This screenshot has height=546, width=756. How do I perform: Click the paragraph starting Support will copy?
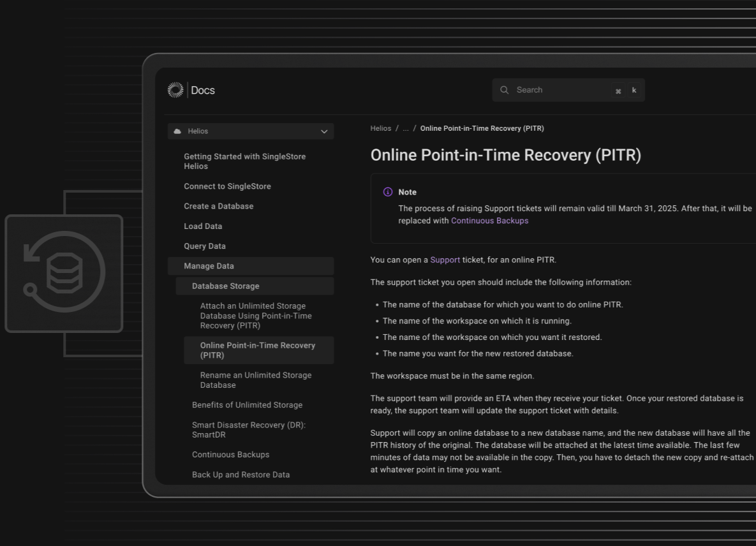tap(561, 451)
